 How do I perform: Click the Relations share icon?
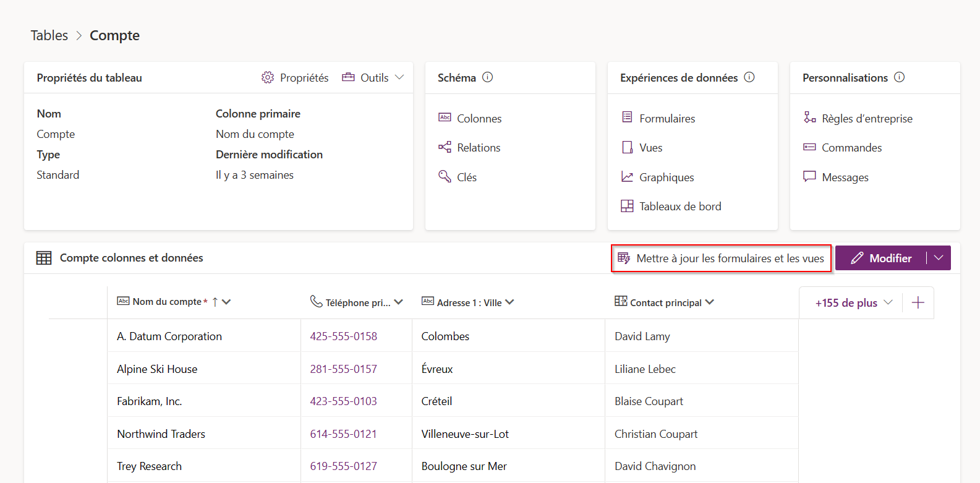[445, 147]
